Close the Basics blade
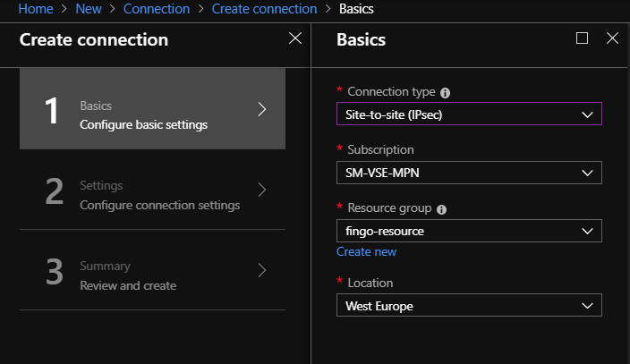Image resolution: width=630 pixels, height=364 pixels. point(612,38)
